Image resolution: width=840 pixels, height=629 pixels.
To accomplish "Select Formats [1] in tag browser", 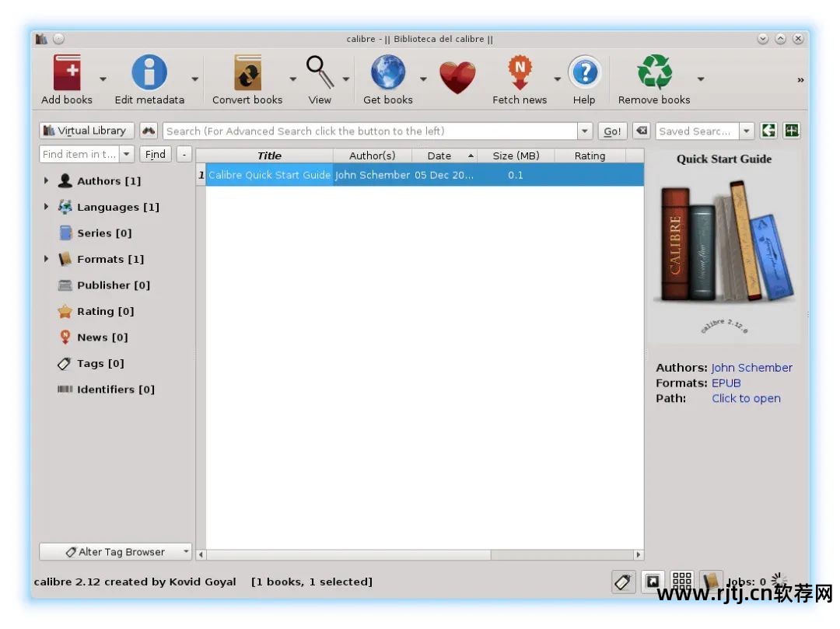I will 110,259.
